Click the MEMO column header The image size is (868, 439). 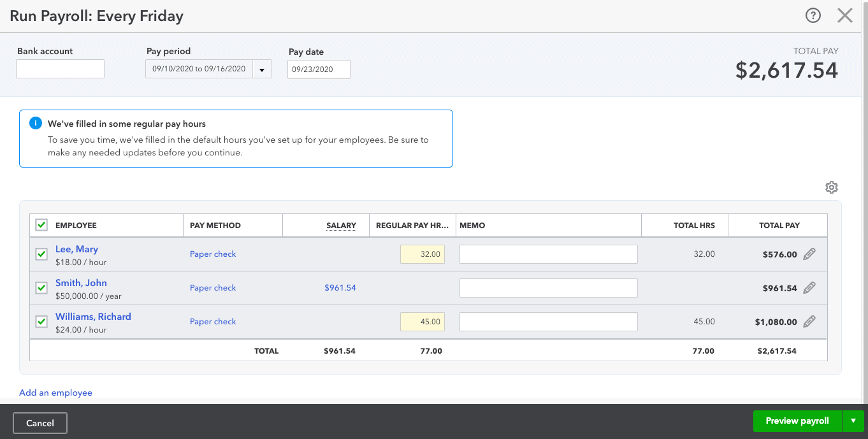tap(472, 225)
